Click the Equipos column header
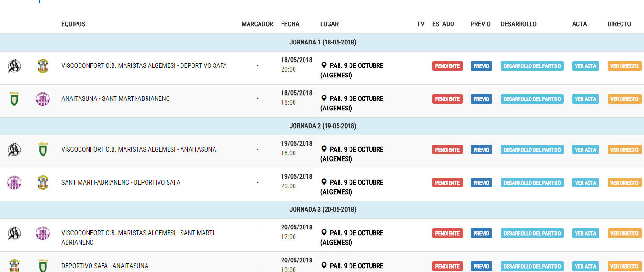 [x=73, y=24]
